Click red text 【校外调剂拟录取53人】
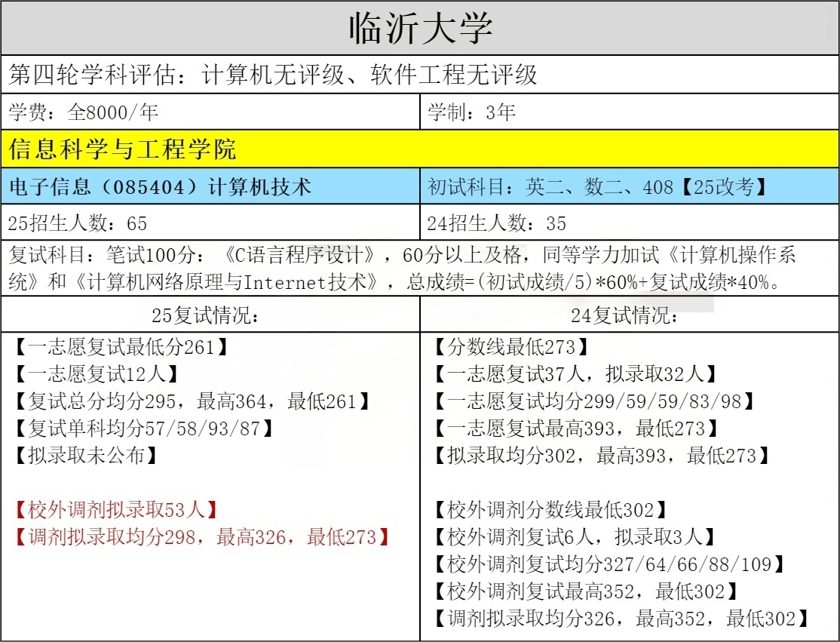 (x=115, y=510)
